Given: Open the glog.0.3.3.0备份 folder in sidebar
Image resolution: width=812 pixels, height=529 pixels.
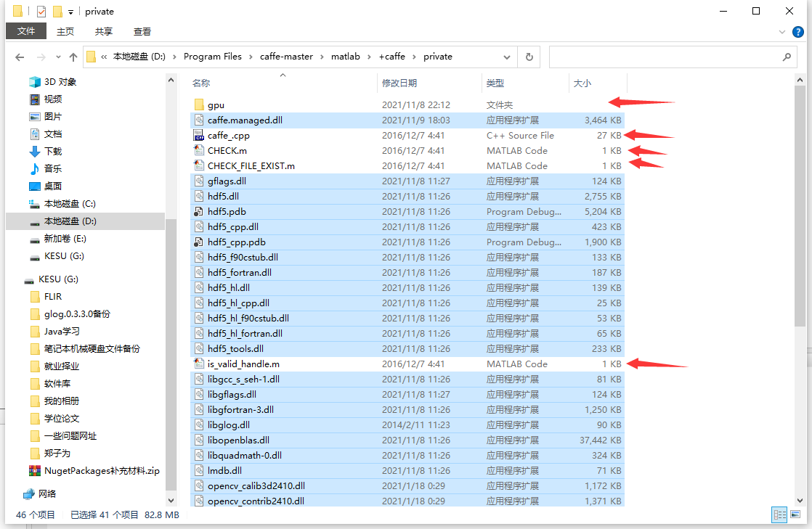Looking at the screenshot, I should [x=77, y=314].
